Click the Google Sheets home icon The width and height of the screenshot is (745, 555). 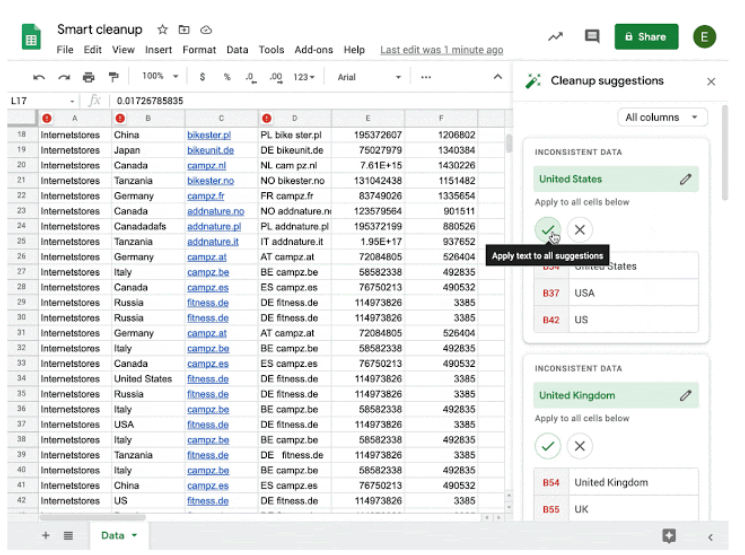coord(31,37)
